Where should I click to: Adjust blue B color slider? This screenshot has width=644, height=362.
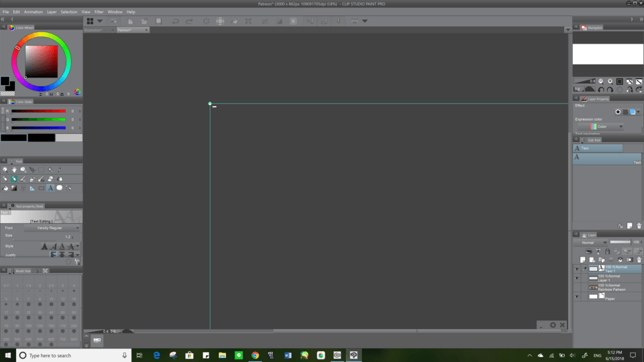39,128
